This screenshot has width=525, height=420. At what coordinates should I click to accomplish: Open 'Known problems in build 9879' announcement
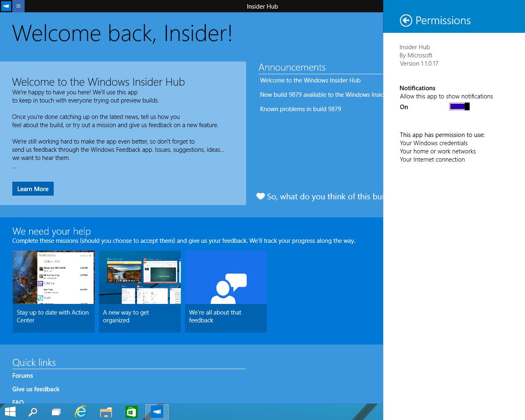(x=301, y=109)
